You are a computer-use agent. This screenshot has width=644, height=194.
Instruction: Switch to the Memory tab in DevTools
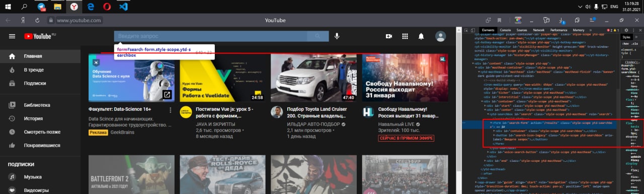(579, 30)
